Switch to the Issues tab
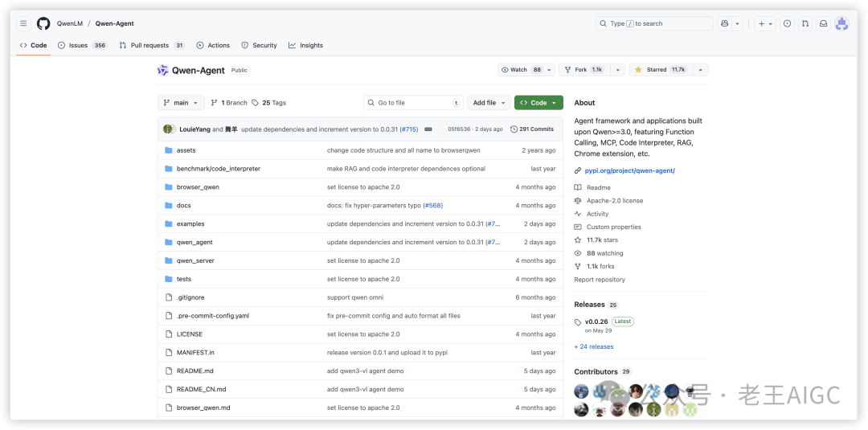This screenshot has height=430, width=868. (x=83, y=45)
